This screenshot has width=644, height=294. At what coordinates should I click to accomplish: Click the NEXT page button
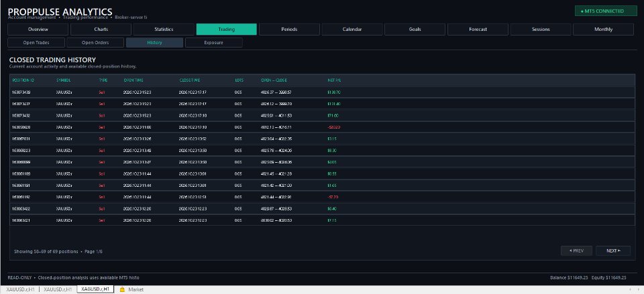click(x=613, y=250)
